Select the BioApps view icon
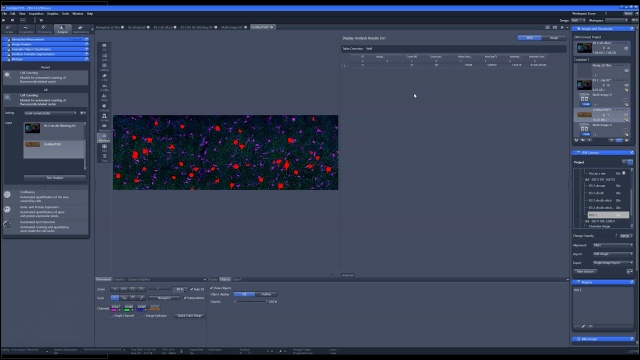Screen dimensions: 640x360 click(x=104, y=138)
